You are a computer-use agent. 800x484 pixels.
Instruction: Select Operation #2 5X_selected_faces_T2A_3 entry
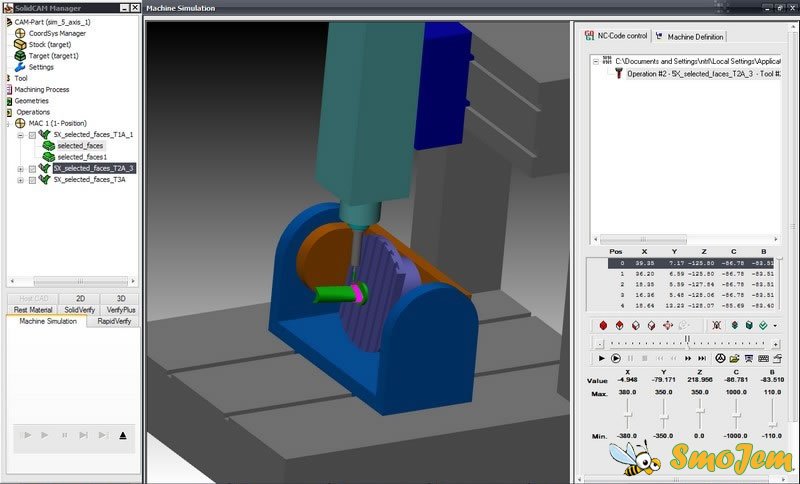tap(703, 74)
